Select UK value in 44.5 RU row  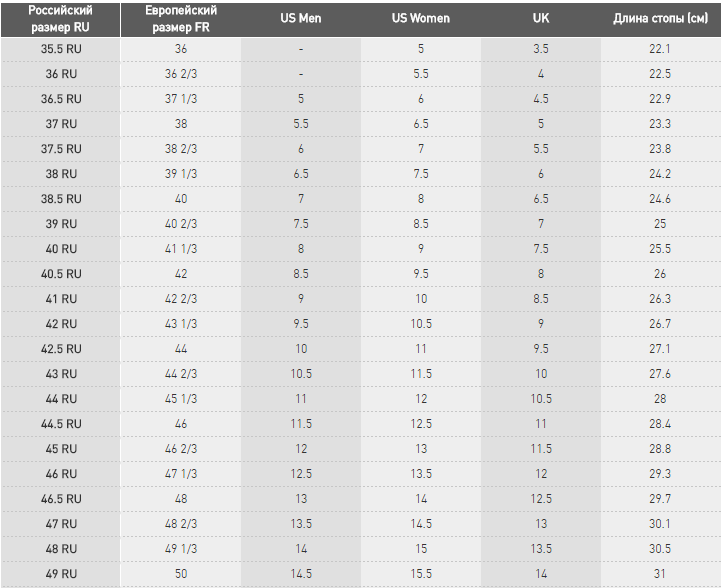tap(541, 424)
